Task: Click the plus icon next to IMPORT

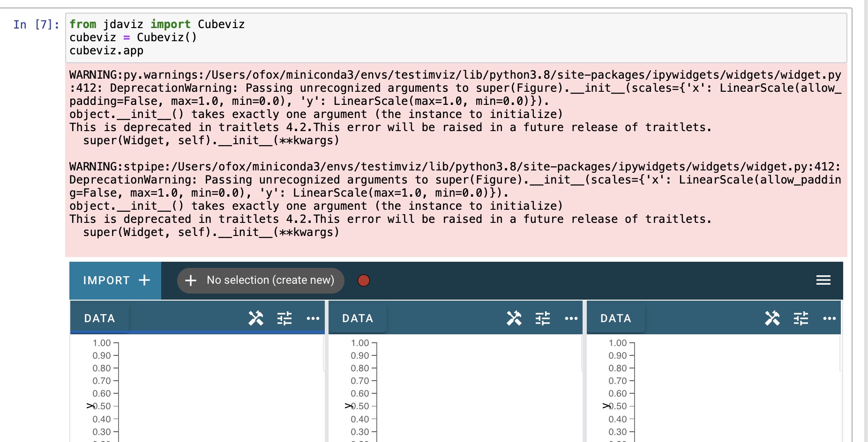Action: click(x=144, y=280)
